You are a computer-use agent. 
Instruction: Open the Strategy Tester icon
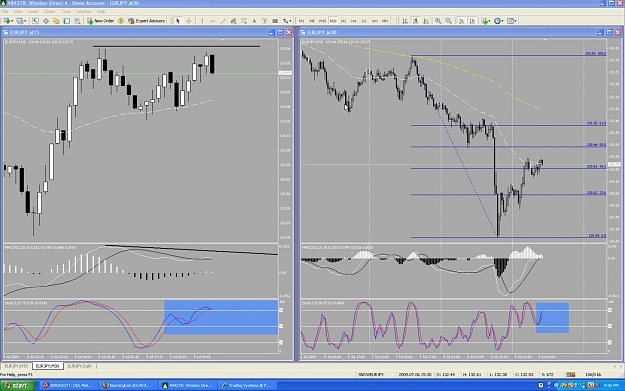pyautogui.click(x=77, y=21)
